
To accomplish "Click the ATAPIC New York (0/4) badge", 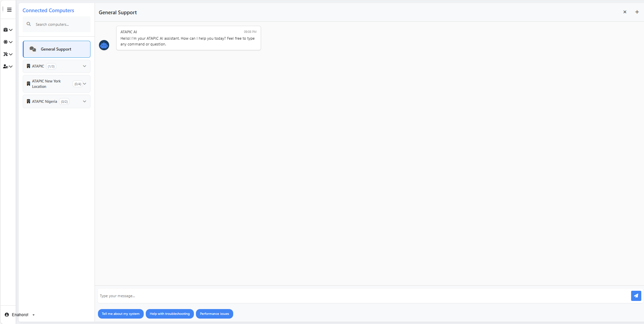I will pyautogui.click(x=78, y=84).
